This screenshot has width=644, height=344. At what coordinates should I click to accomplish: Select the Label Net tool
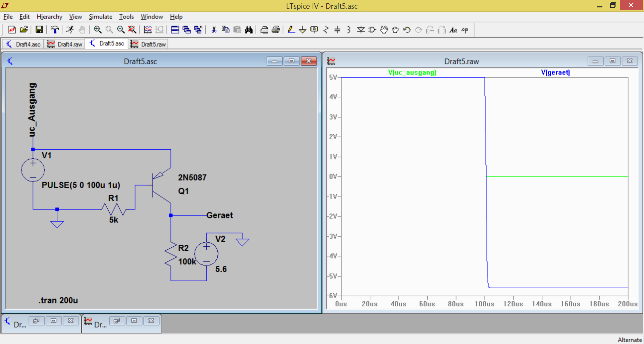[x=314, y=30]
